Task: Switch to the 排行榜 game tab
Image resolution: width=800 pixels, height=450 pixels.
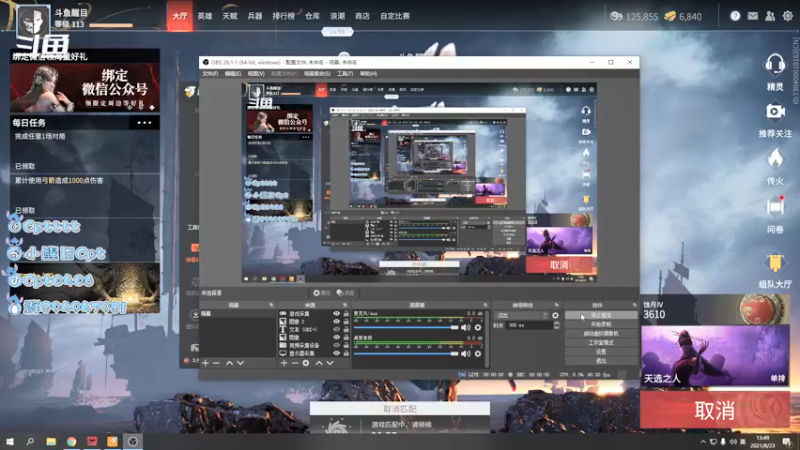Action: (283, 16)
